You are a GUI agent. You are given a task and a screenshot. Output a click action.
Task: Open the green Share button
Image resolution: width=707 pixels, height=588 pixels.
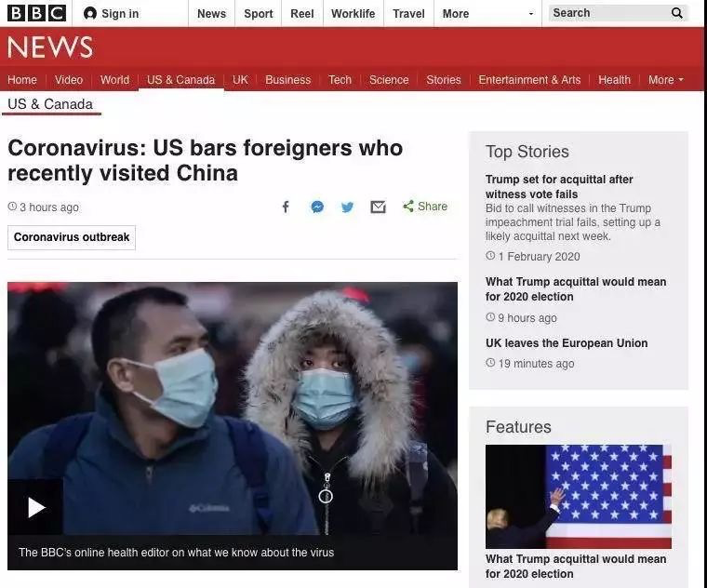(425, 207)
